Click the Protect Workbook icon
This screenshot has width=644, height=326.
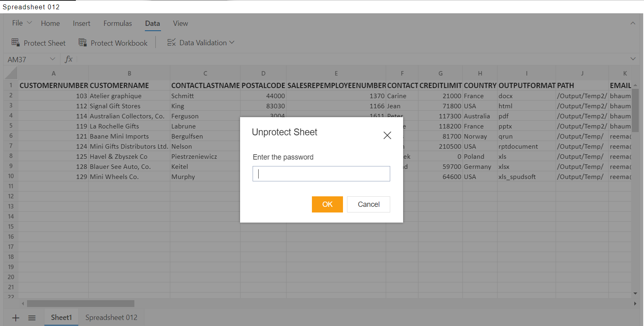pos(82,42)
